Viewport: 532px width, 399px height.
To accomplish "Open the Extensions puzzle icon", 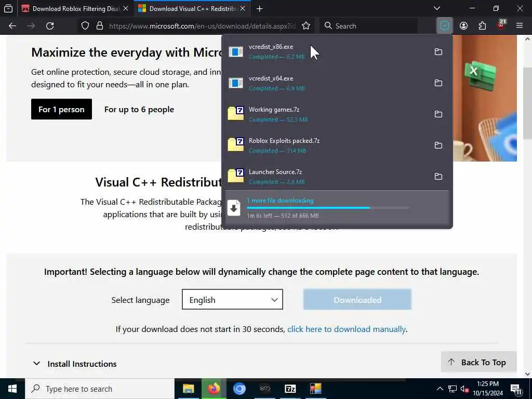I will coord(482,26).
